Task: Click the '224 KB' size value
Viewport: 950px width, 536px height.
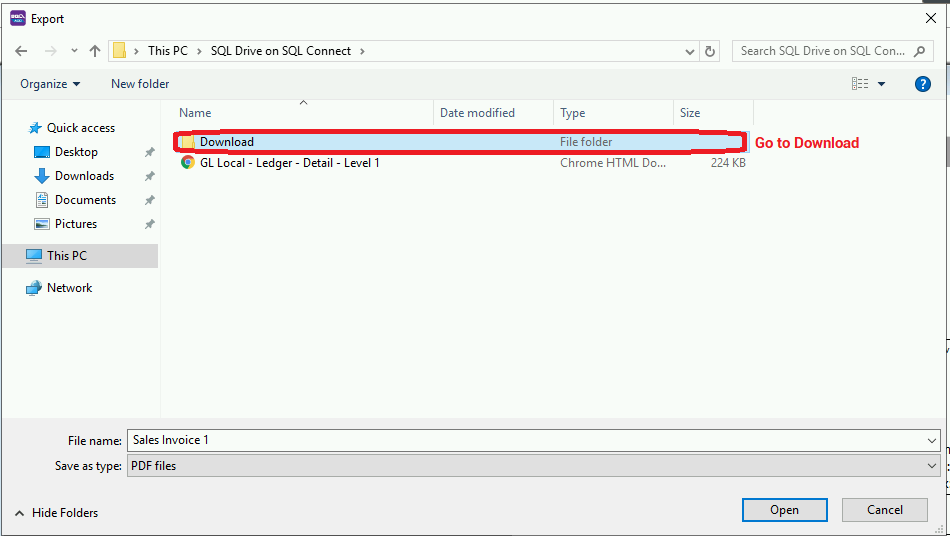Action: click(728, 163)
